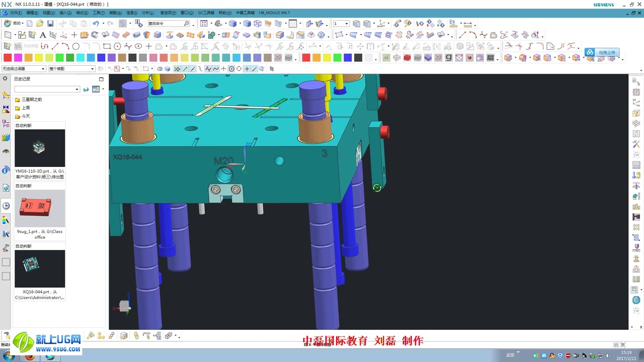Toggle the snap control point option

tap(200, 69)
